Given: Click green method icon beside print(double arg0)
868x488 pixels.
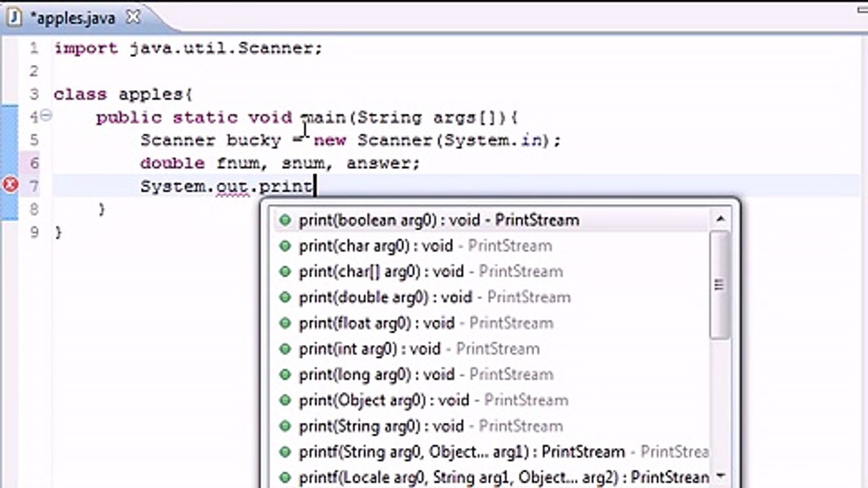Looking at the screenshot, I should pyautogui.click(x=285, y=298).
